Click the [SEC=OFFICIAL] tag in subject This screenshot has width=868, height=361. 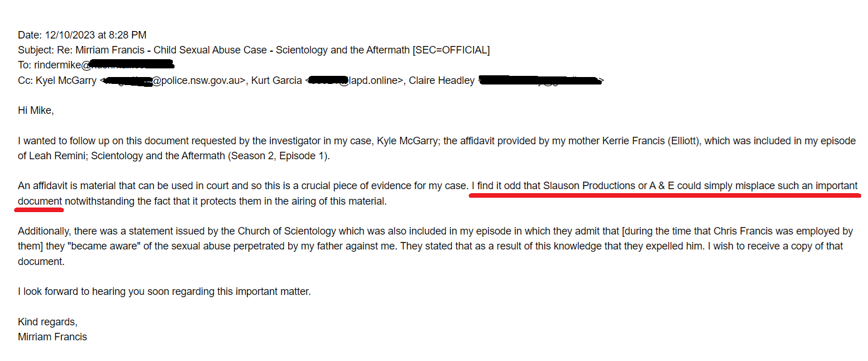coord(451,51)
